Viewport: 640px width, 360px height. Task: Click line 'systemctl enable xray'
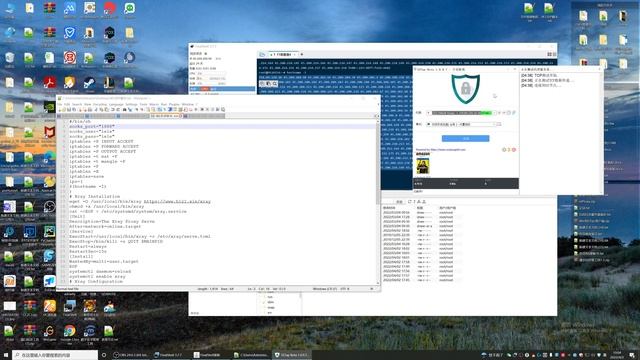click(x=97, y=276)
